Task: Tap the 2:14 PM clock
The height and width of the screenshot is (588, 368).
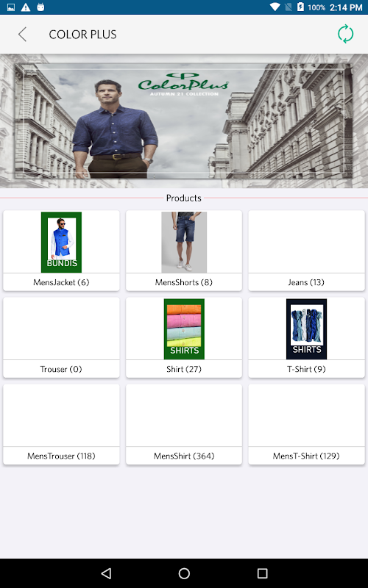Action: (346, 7)
